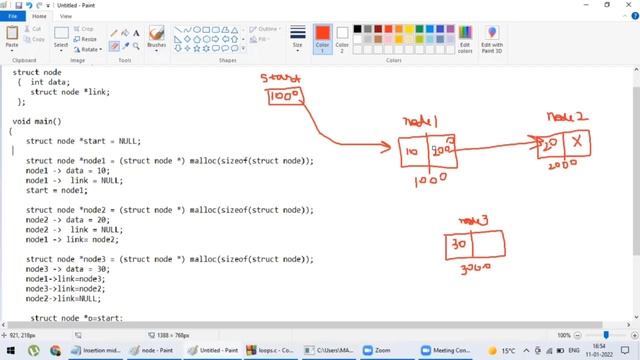Open the Brushes dropdown arrow
Image resolution: width=640 pixels, height=360 pixels.
click(x=156, y=51)
